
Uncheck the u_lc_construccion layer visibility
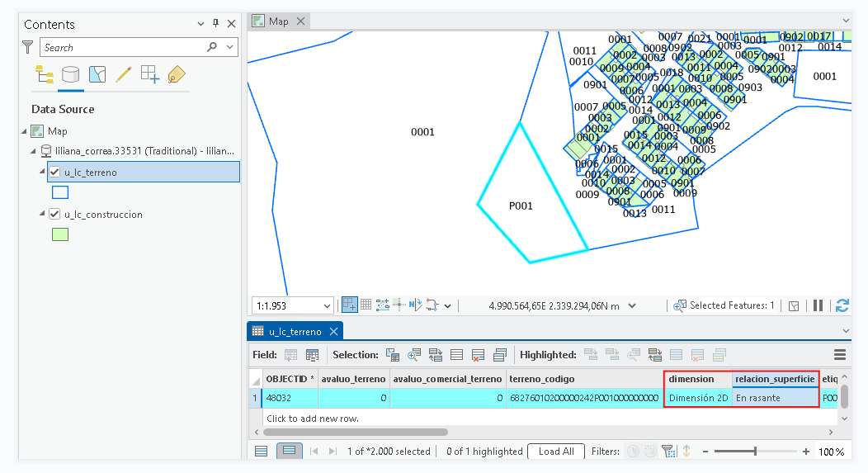pyautogui.click(x=54, y=214)
